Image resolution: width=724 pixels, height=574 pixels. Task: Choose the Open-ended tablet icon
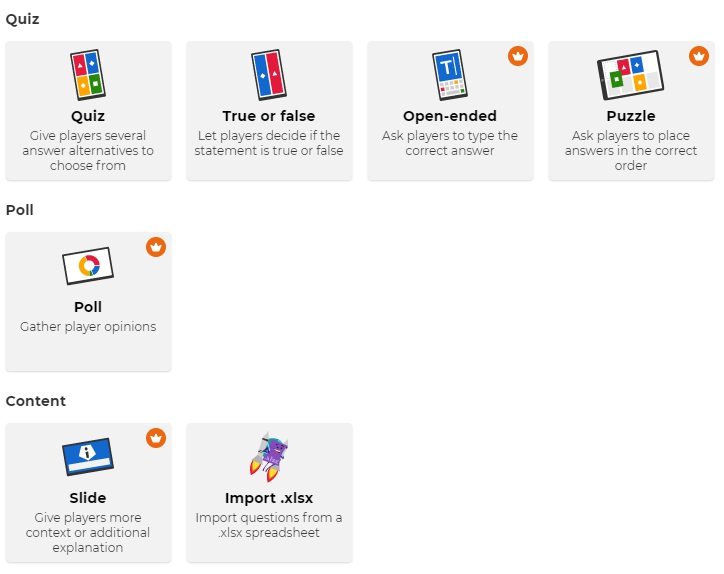(x=450, y=76)
